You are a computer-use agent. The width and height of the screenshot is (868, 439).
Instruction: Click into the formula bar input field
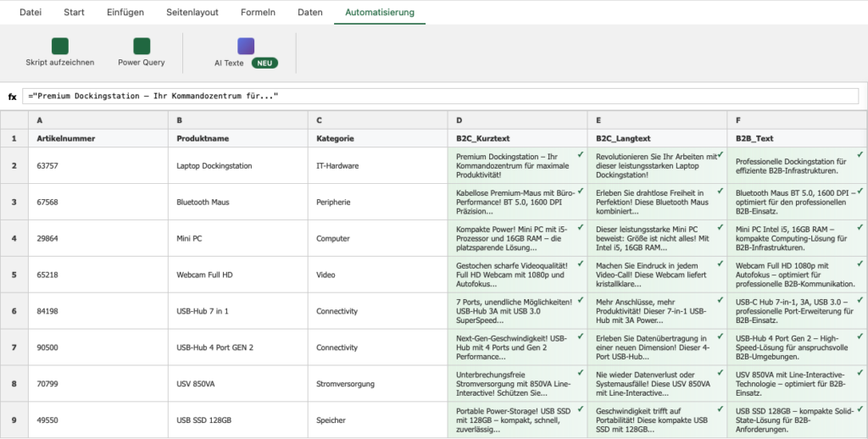click(x=441, y=97)
